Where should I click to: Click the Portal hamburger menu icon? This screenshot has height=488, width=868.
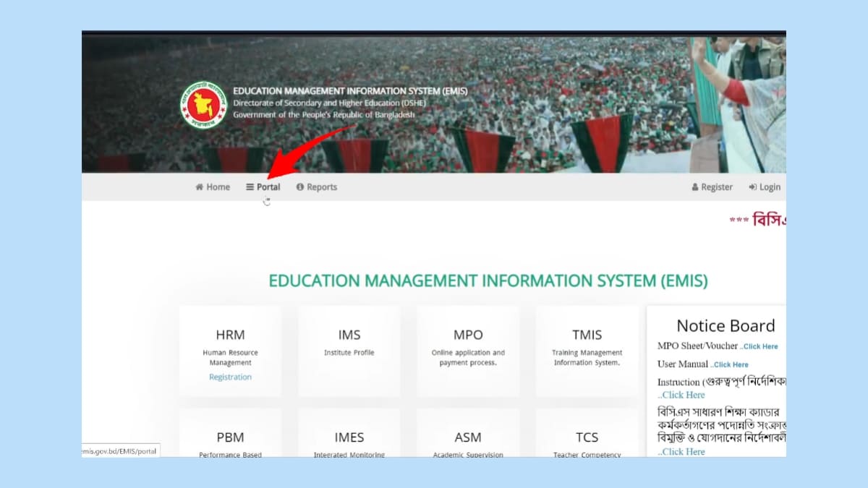click(x=250, y=187)
